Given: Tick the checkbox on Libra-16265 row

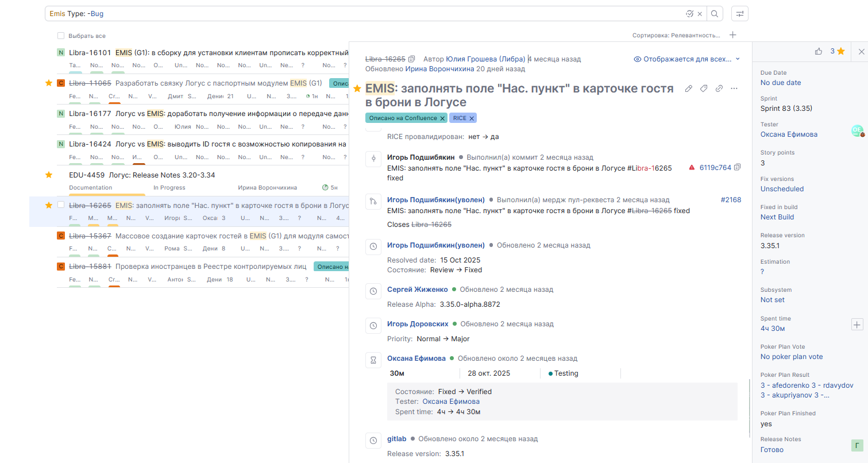Looking at the screenshot, I should pos(61,205).
